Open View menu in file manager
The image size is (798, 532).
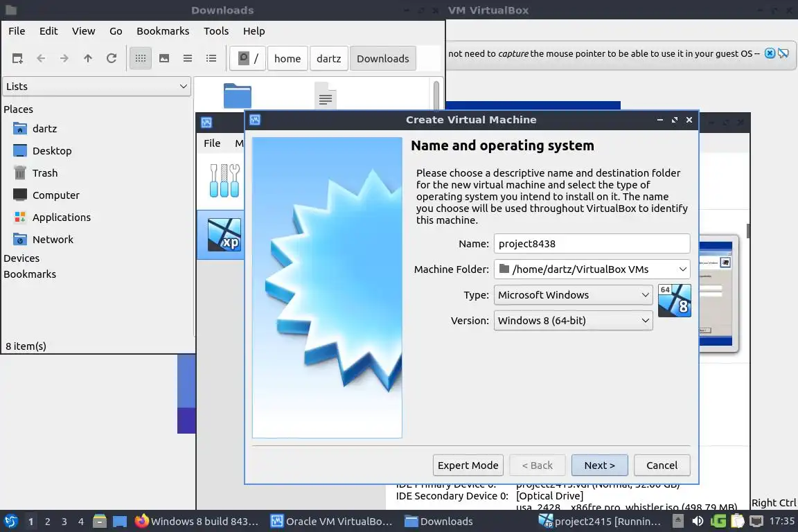coord(83,31)
